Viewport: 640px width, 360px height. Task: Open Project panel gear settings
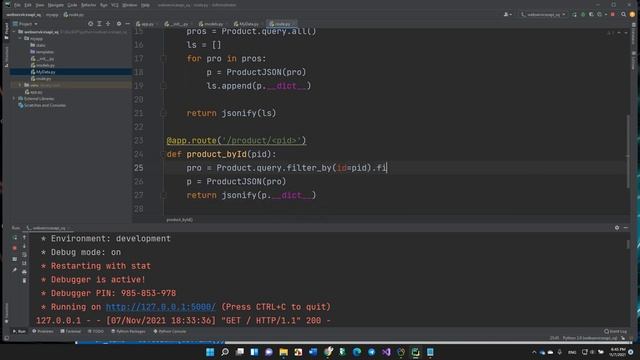(x=119, y=24)
